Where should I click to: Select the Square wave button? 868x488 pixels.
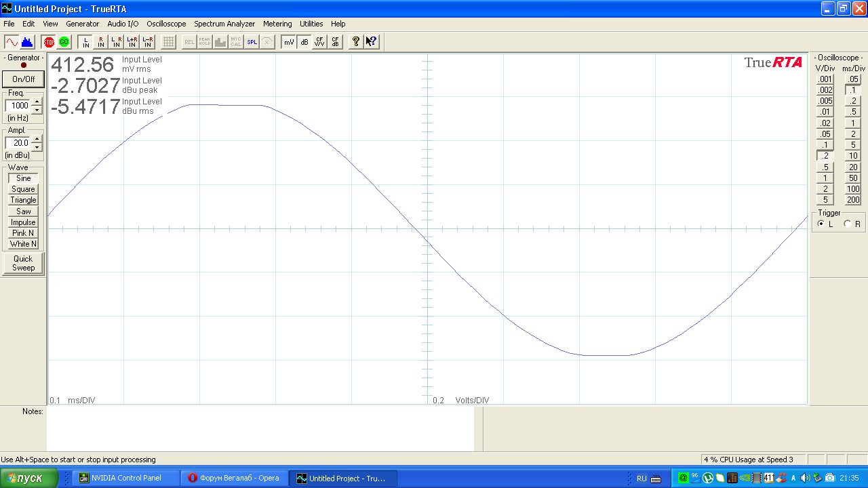click(23, 189)
